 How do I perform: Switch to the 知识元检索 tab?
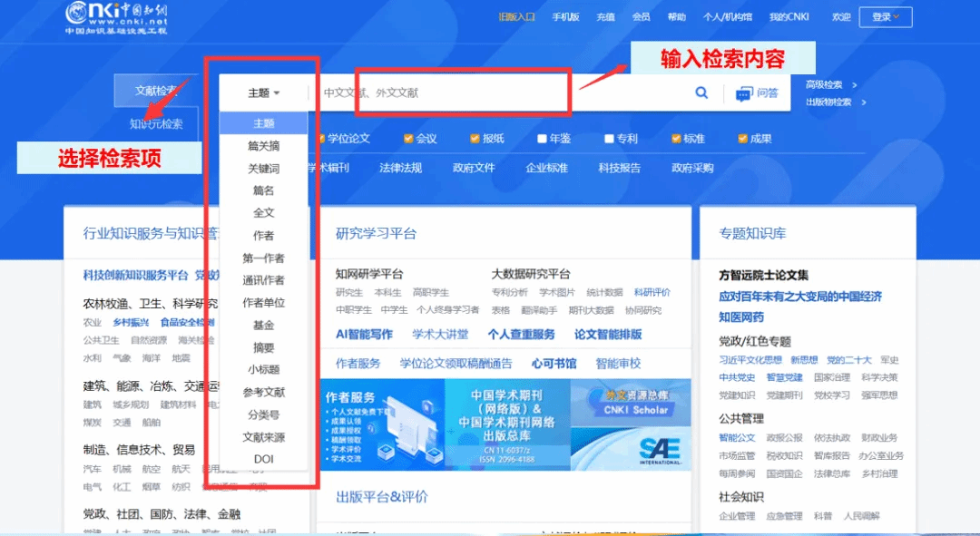[156, 123]
